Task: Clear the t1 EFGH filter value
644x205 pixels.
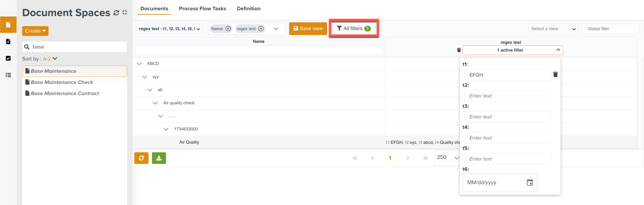Action: click(x=555, y=75)
